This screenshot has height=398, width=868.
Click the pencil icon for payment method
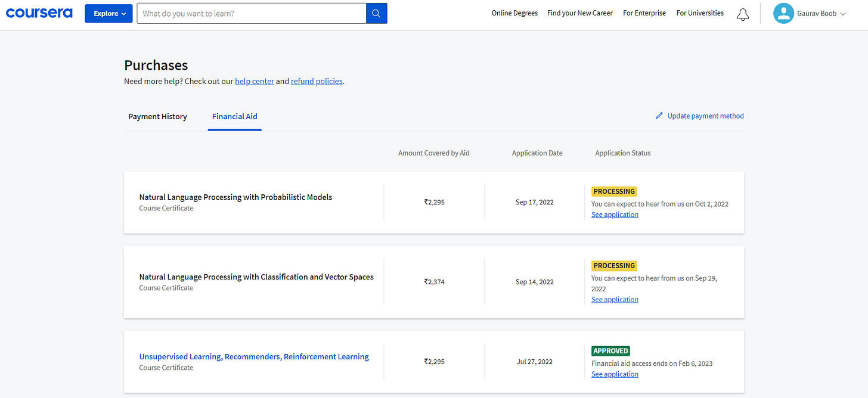tap(659, 116)
